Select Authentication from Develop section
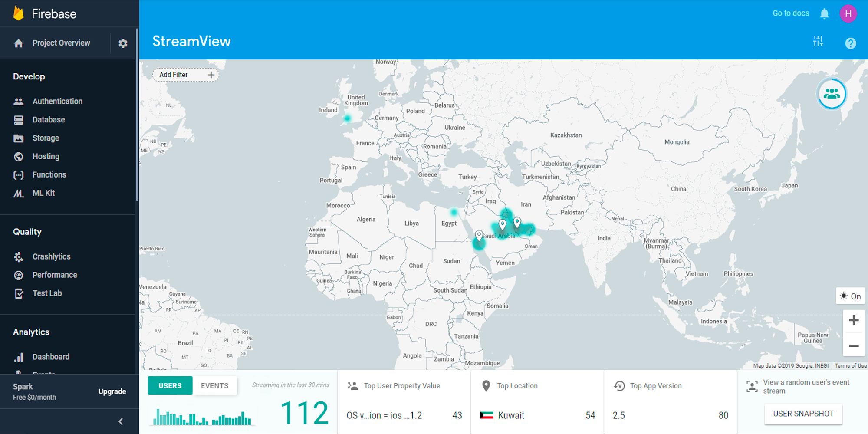The image size is (868, 434). 57,101
